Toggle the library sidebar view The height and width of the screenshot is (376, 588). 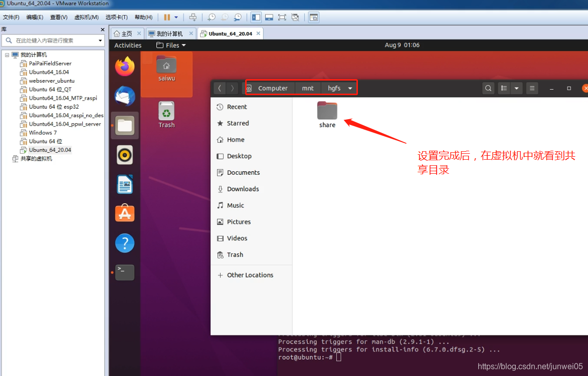pos(256,17)
